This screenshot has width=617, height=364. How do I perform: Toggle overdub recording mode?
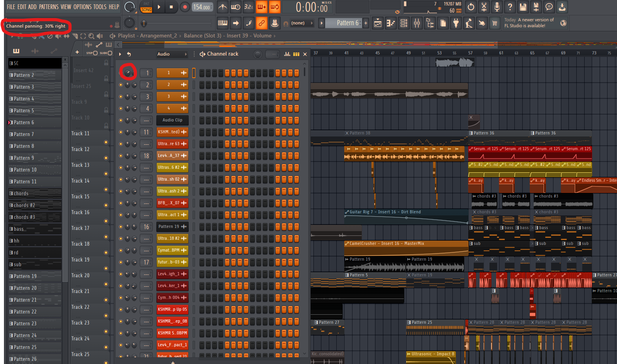[262, 7]
